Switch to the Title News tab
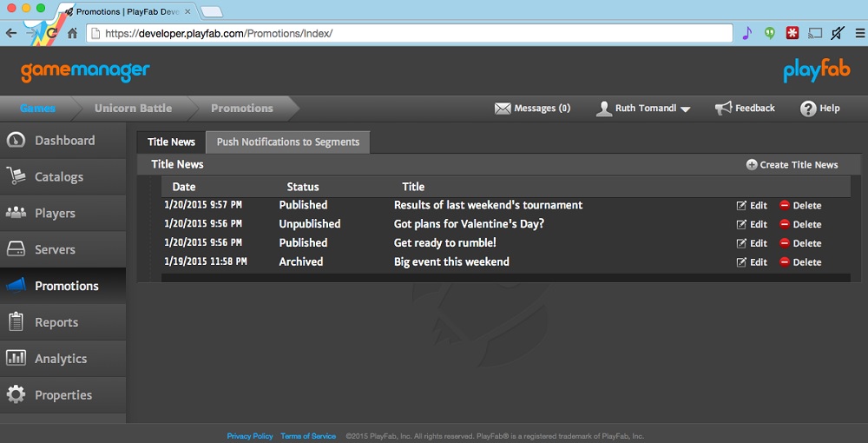Screen dimensions: 868x443 [171, 142]
